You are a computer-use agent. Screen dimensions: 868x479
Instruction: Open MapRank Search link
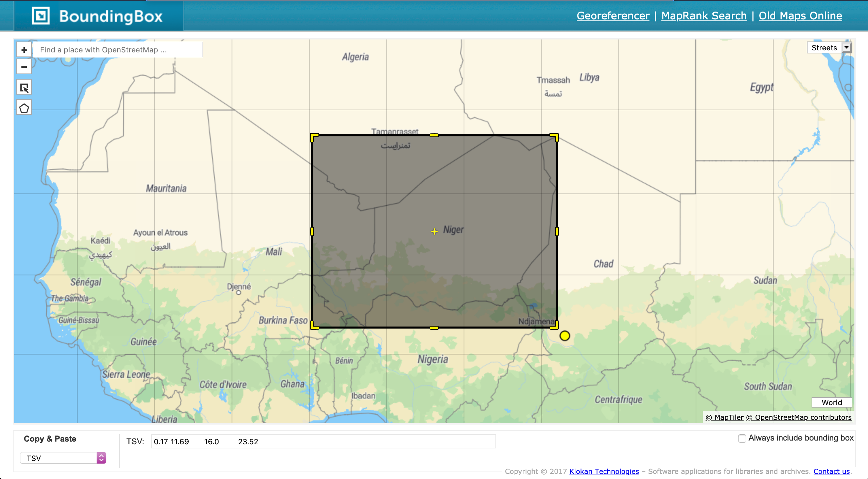704,16
